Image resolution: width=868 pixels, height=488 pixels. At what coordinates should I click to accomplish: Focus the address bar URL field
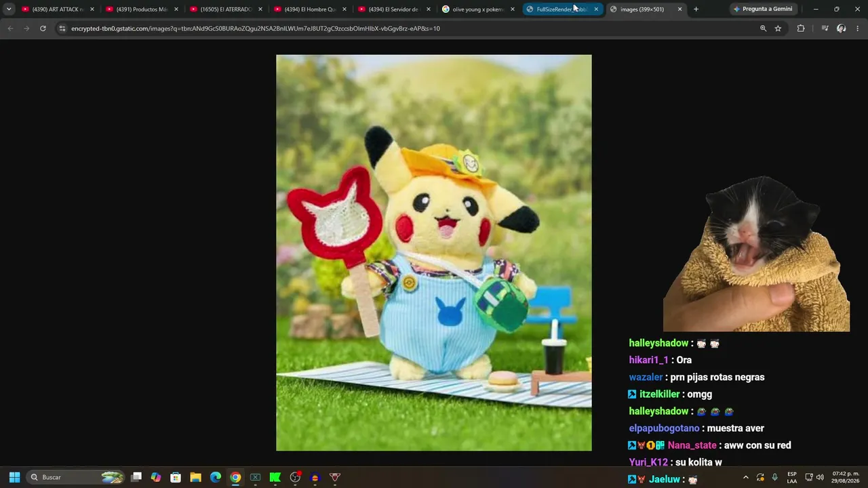coord(407,28)
